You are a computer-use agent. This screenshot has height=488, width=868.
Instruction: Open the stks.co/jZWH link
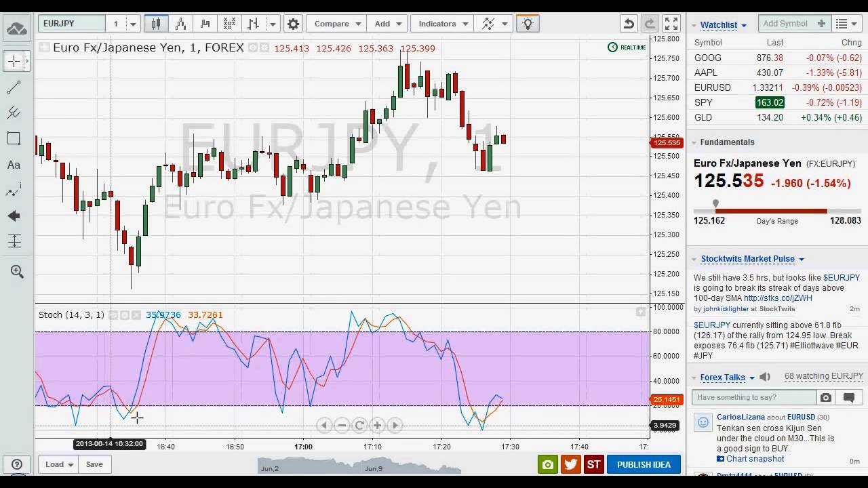(778, 298)
